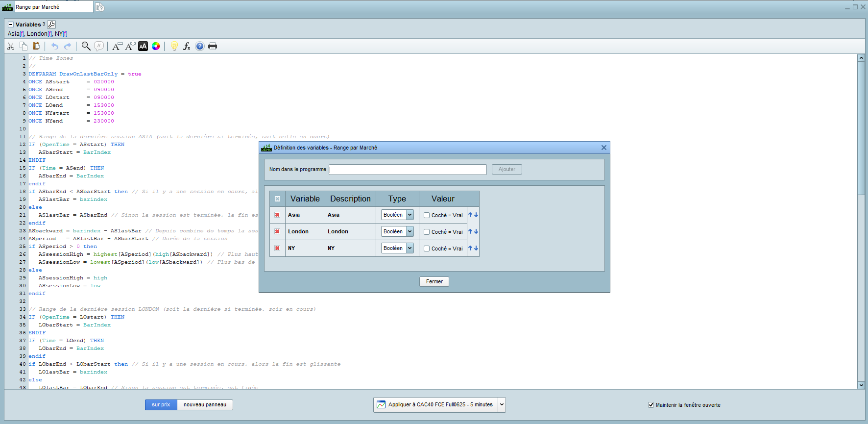Check the London 'Coché = Vrai' box
Viewport: 868px width, 424px height.
coord(427,232)
